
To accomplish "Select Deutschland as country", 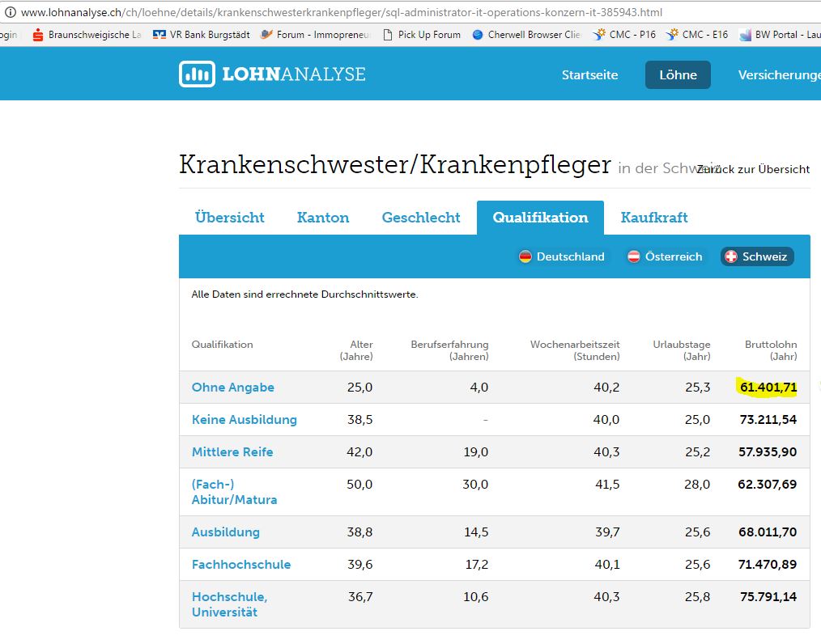I will 562,256.
